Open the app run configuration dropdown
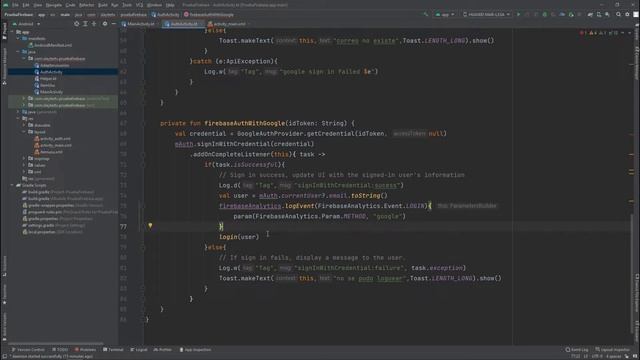Screen dimensions: 640x360 (x=445, y=14)
